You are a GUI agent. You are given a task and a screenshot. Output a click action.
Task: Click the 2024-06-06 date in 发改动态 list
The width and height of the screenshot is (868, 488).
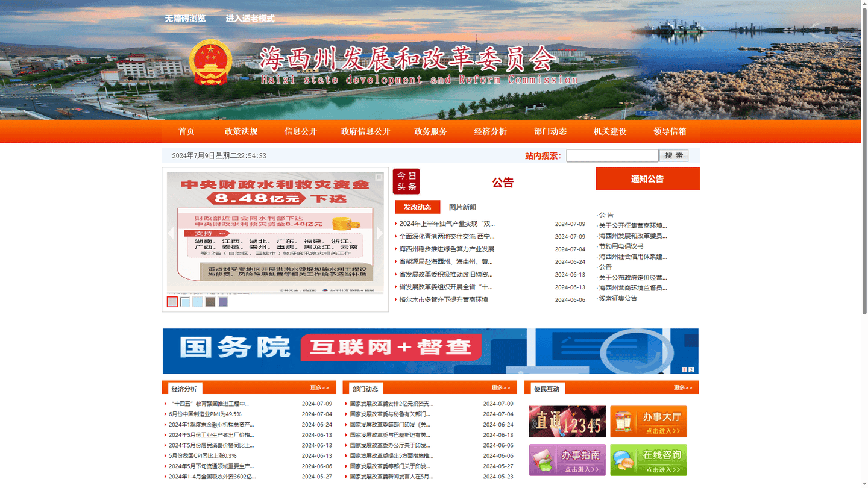coord(570,300)
